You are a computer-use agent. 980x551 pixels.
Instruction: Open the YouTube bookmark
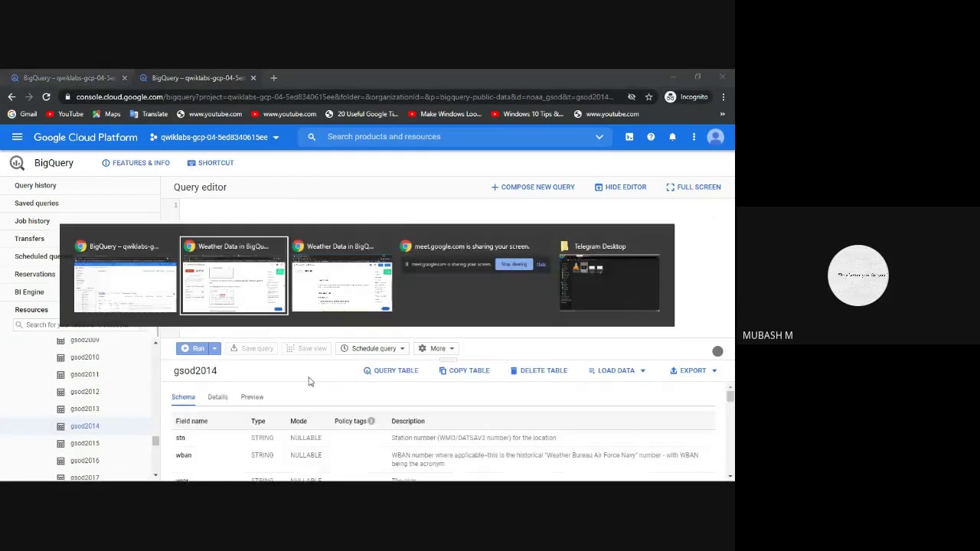[x=64, y=114]
